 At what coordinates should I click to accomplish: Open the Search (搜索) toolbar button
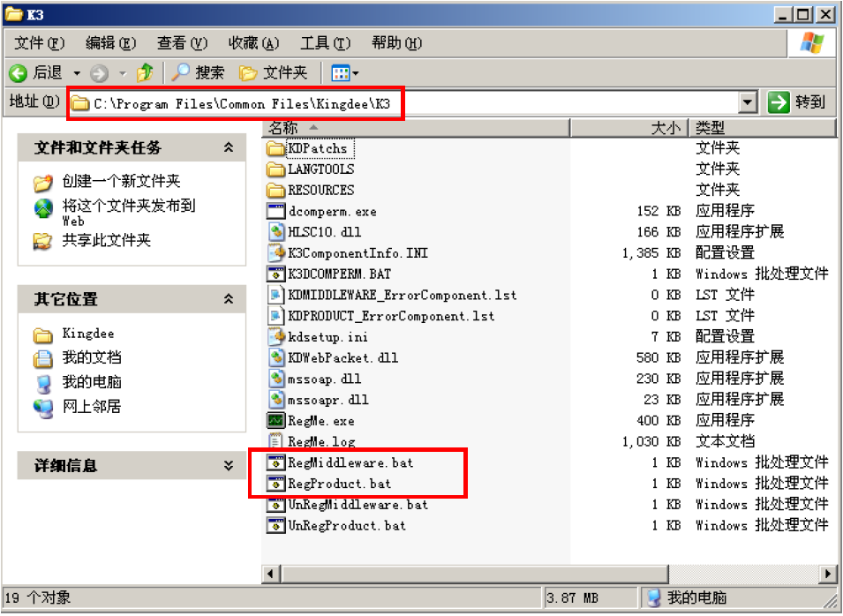(x=198, y=72)
